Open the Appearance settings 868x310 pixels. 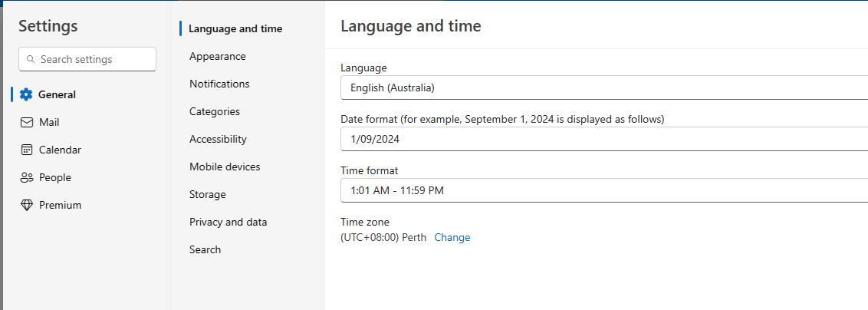coord(218,56)
